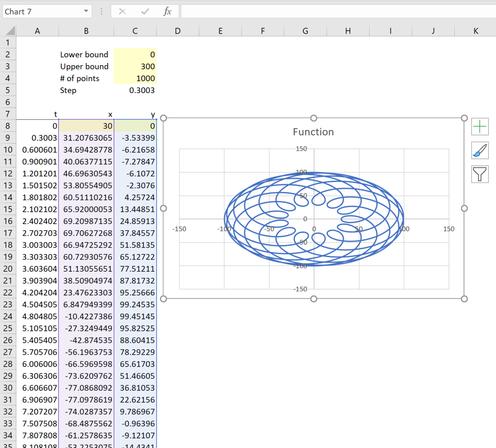Click the Enter checkmark icon
This screenshot has height=448, width=496.
point(144,11)
